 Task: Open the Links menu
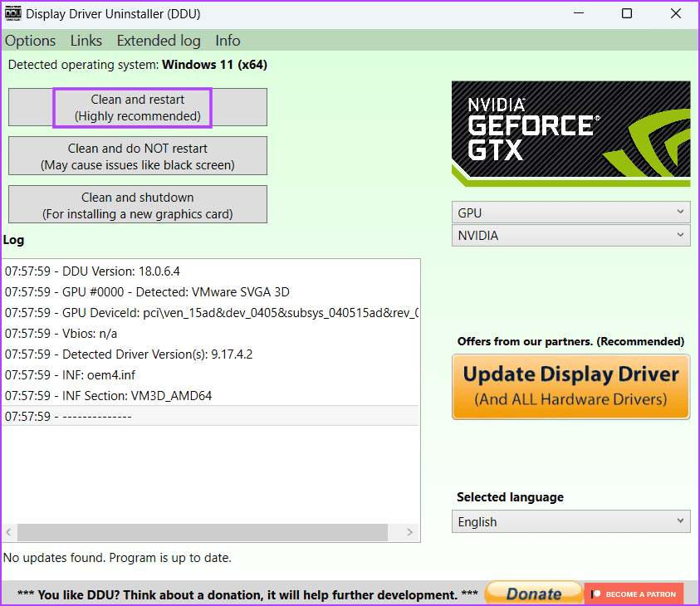pyautogui.click(x=86, y=40)
